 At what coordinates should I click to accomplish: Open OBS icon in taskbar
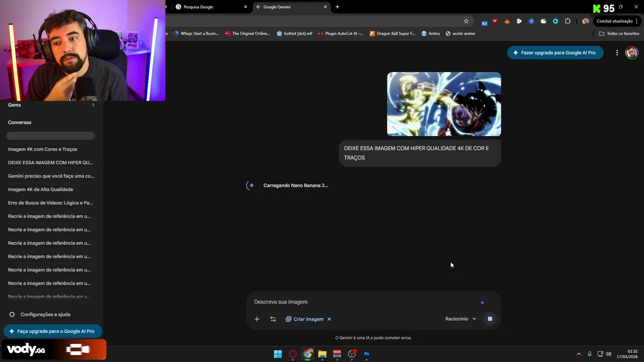tap(352, 354)
